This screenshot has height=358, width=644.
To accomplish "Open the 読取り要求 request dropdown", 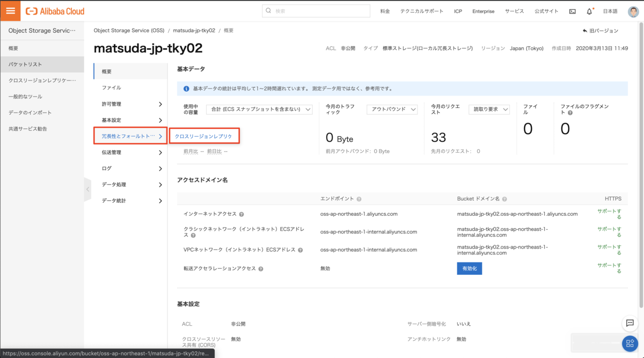I will point(488,109).
